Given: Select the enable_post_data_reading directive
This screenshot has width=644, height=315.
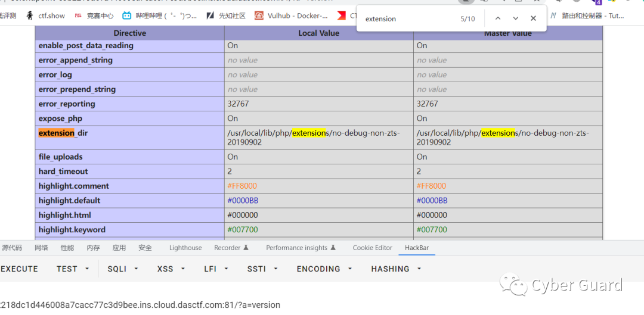Looking at the screenshot, I should coord(130,45).
